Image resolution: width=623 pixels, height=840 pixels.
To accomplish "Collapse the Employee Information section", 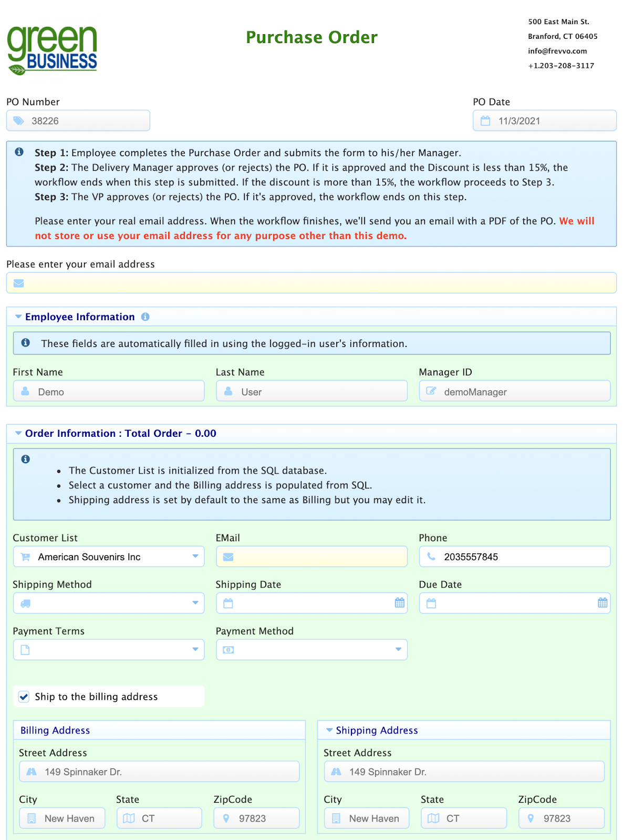I will 18,317.
